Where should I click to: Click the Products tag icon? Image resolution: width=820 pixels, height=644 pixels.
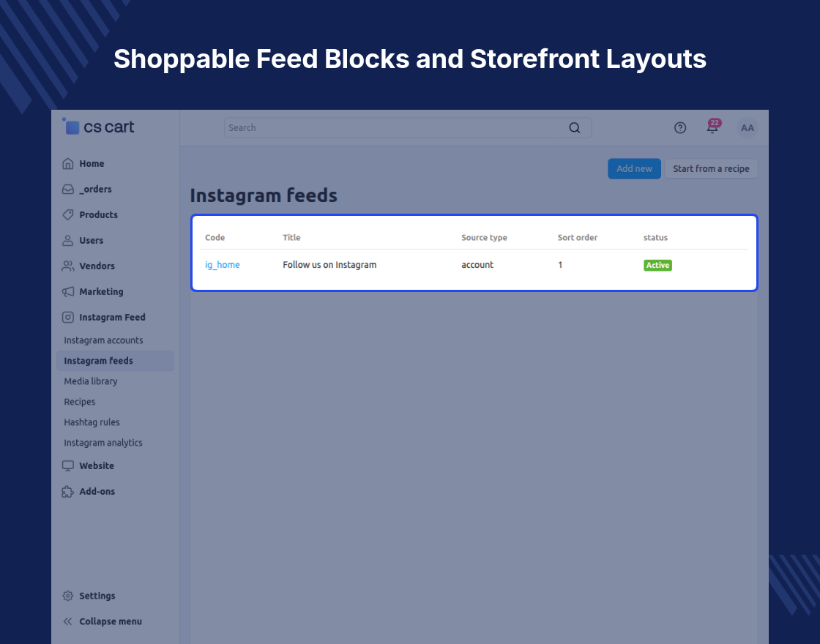click(x=68, y=215)
